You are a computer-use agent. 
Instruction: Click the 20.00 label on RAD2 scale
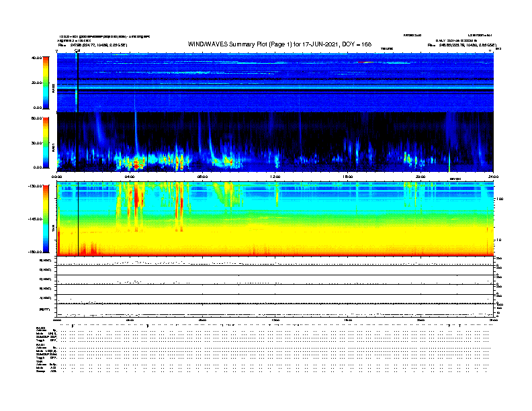coord(36,83)
